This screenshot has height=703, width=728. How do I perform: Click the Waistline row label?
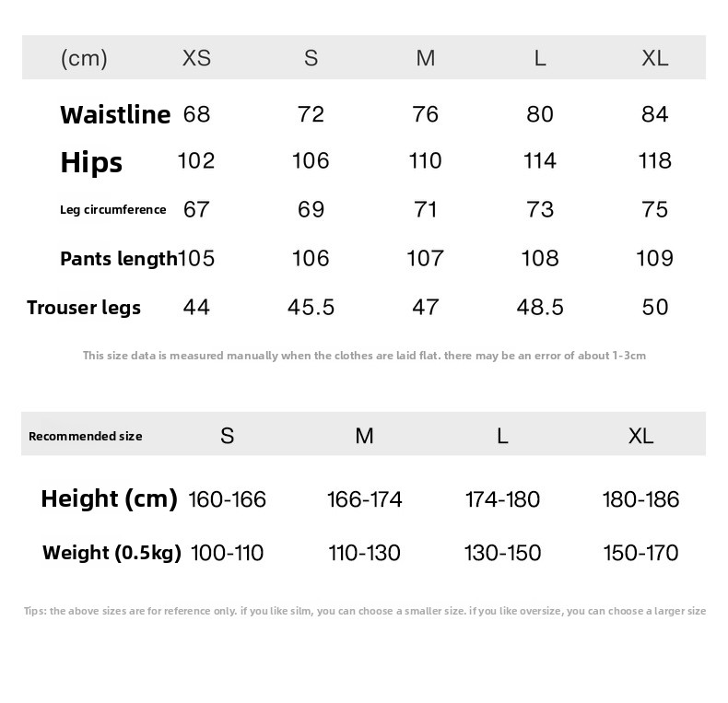click(115, 114)
